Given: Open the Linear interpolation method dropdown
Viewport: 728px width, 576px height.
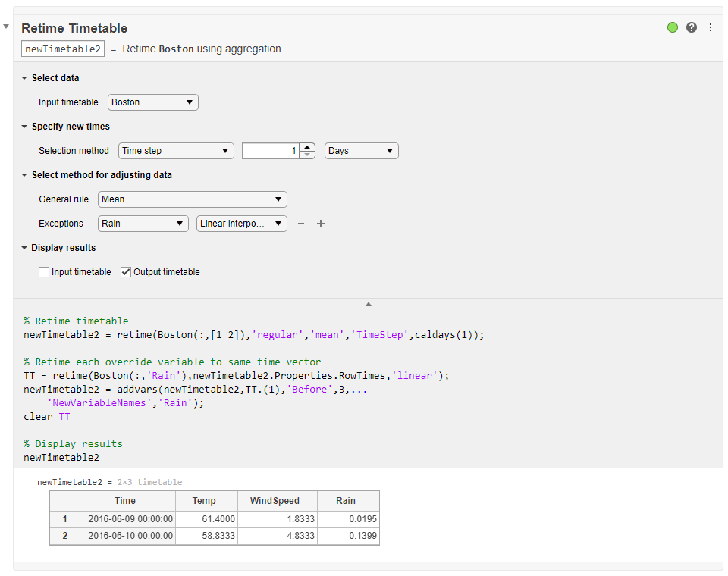Looking at the screenshot, I should point(241,224).
